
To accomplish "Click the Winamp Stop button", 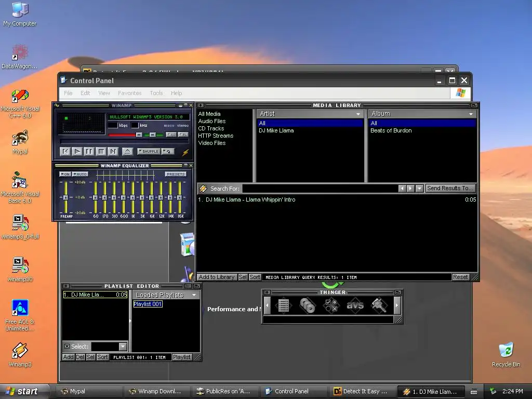I will point(101,151).
